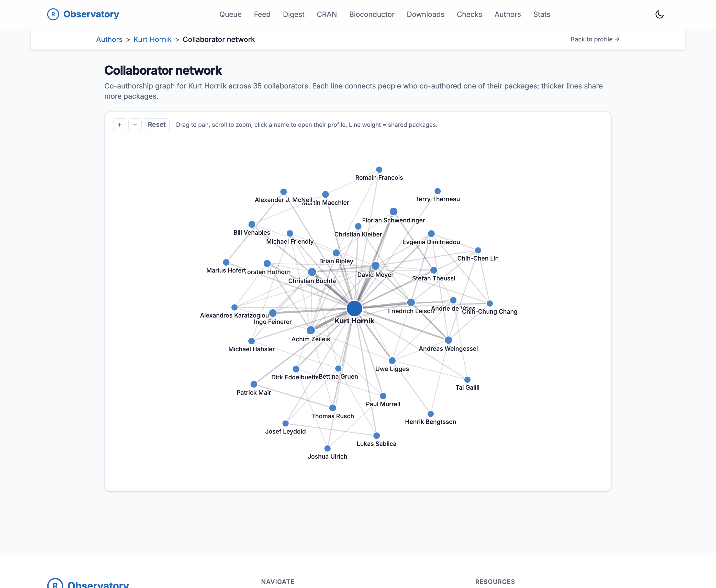The image size is (716, 588).
Task: Click the Uwe Ligges node
Action: [392, 361]
